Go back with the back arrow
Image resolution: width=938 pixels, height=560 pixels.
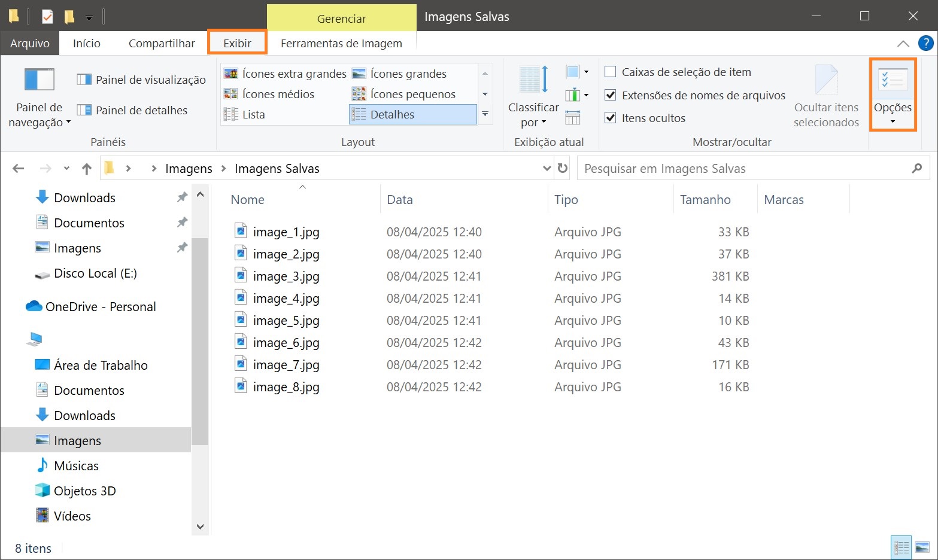click(x=19, y=169)
